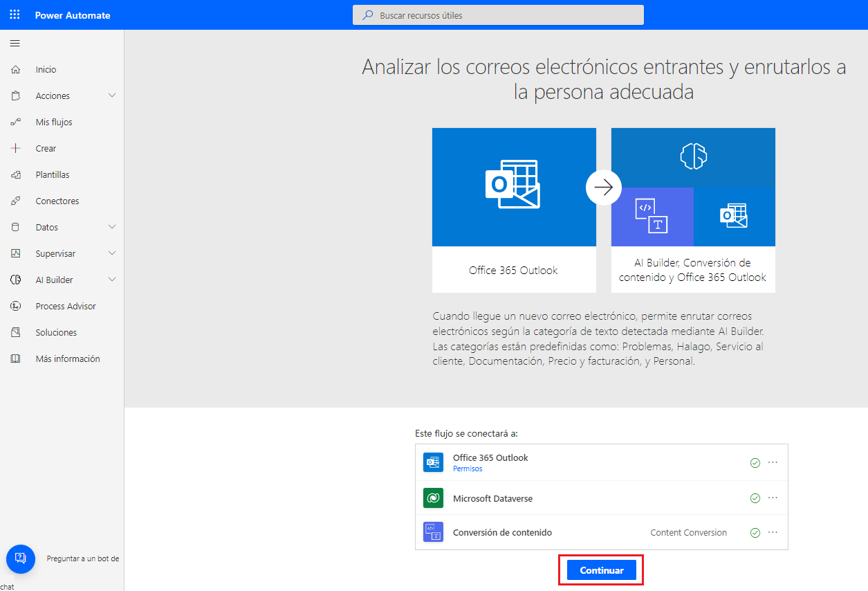Open the app launcher waffle icon

coord(15,15)
